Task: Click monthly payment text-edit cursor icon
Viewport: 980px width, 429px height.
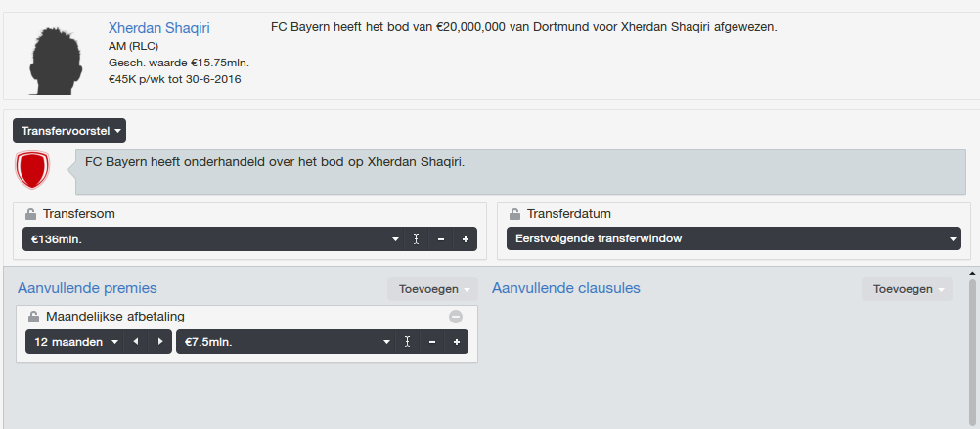Action: coord(408,342)
